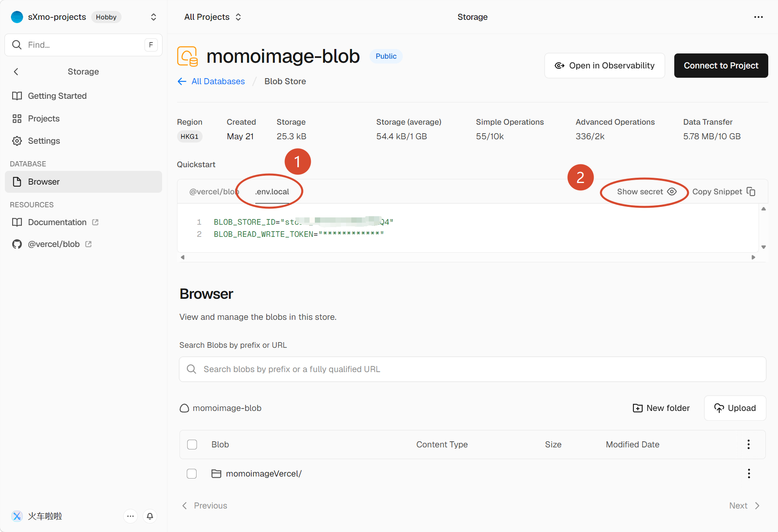The height and width of the screenshot is (532, 778).
Task: Click the BLOB_STORE_ID line
Action: click(304, 222)
